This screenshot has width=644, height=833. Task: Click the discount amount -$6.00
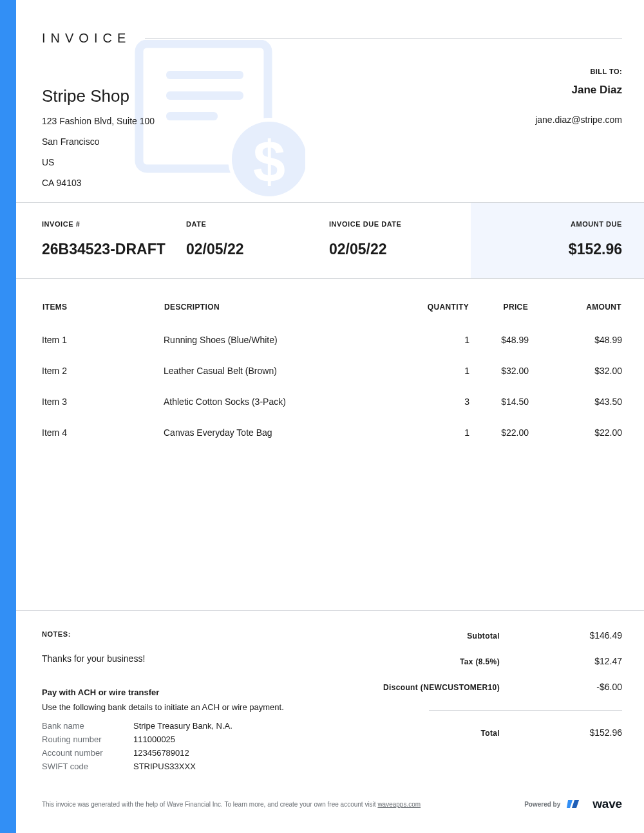pos(609,687)
